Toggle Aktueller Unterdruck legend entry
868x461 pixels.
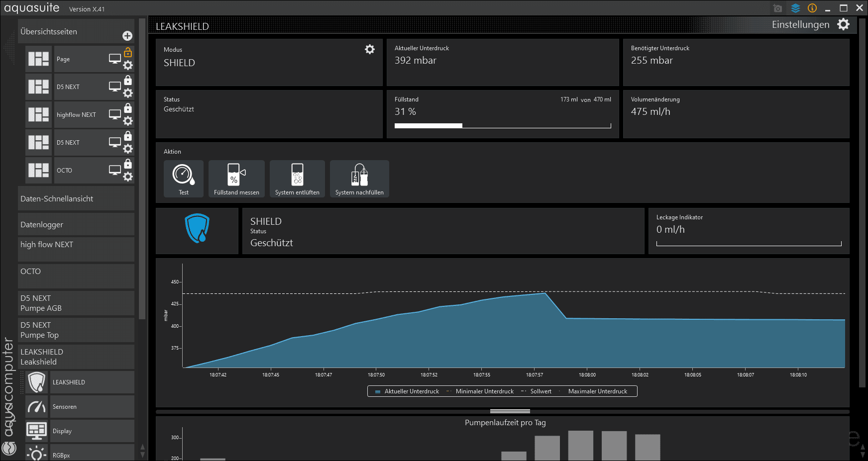[x=407, y=391]
